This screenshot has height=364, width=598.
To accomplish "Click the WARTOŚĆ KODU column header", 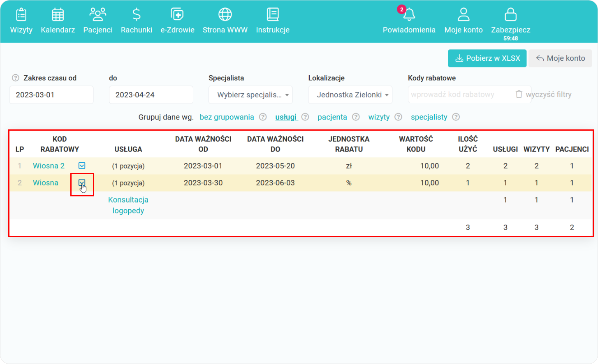I will (416, 144).
